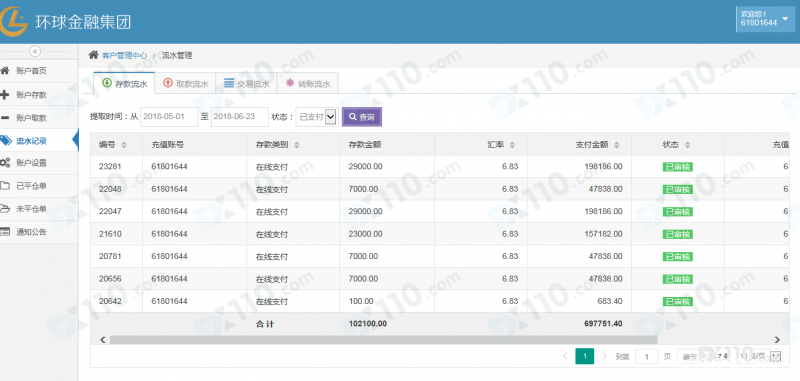
Task: Sort by 状态 column sort icon
Action: click(687, 145)
